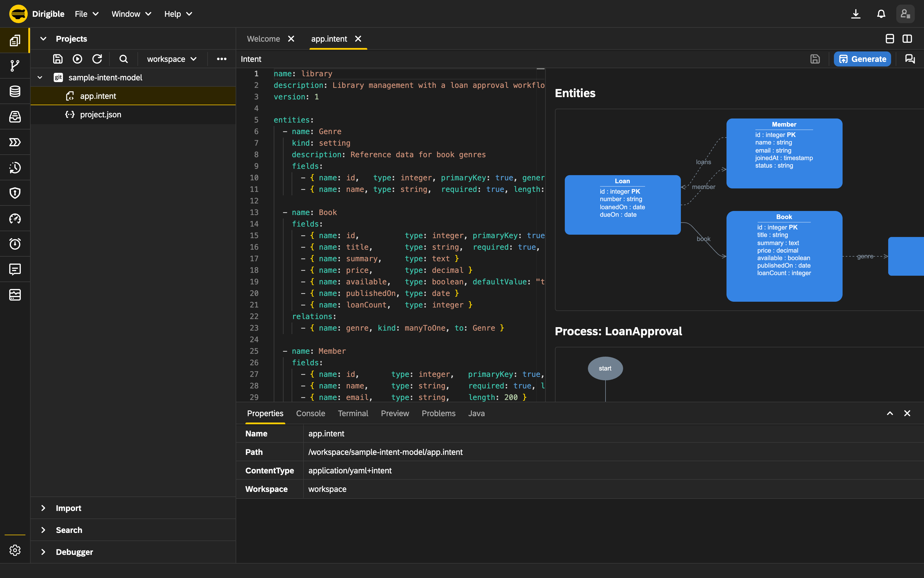
Task: Click the Member entity box in diagram
Action: [x=784, y=153]
